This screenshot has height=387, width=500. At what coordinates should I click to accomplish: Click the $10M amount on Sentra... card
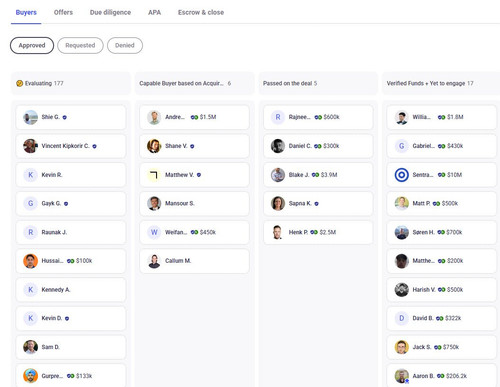(x=455, y=175)
